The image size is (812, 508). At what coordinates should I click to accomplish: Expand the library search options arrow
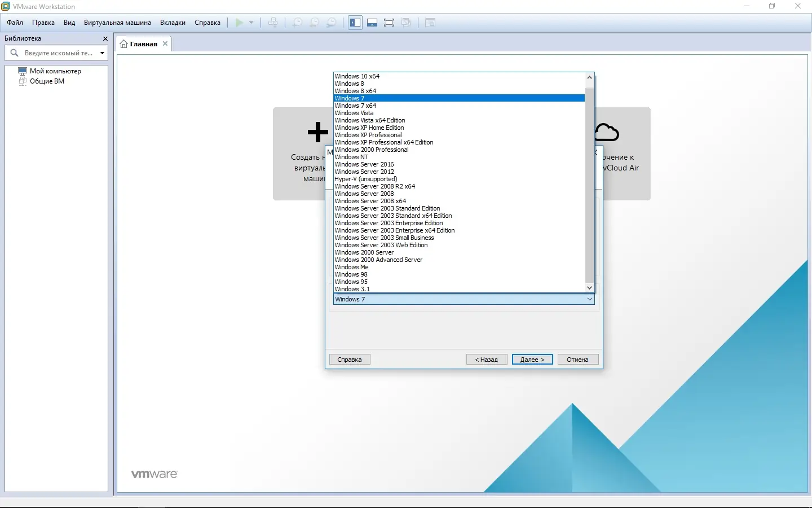[102, 53]
